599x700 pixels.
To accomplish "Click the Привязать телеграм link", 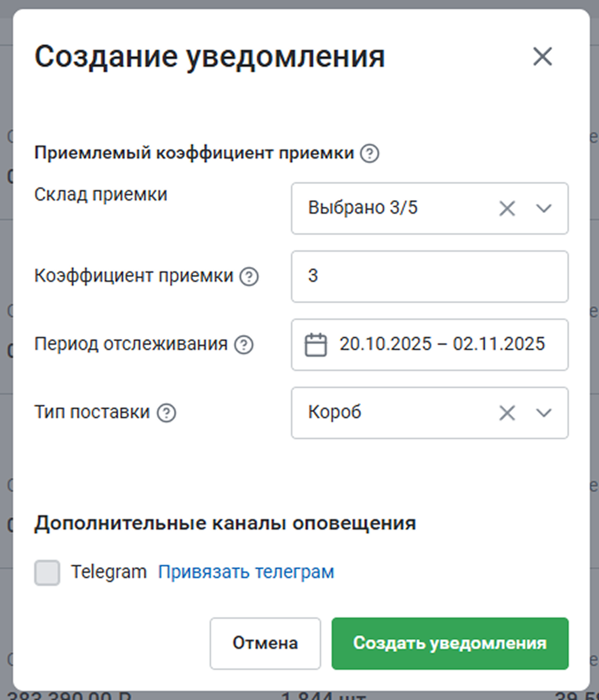I will (246, 572).
